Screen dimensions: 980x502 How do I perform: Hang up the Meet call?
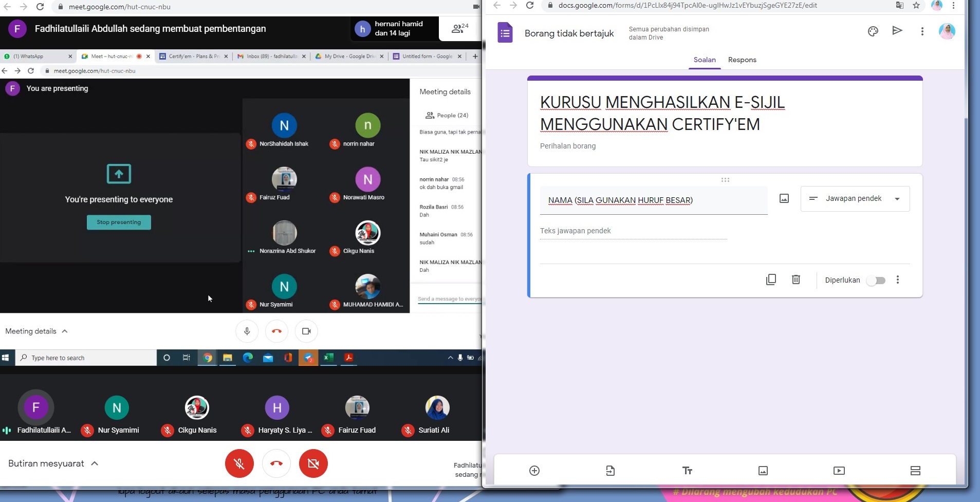pyautogui.click(x=276, y=463)
